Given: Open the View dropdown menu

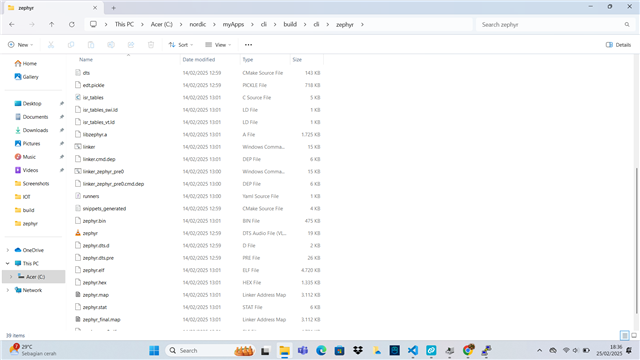Looking at the screenshot, I should coord(218,45).
